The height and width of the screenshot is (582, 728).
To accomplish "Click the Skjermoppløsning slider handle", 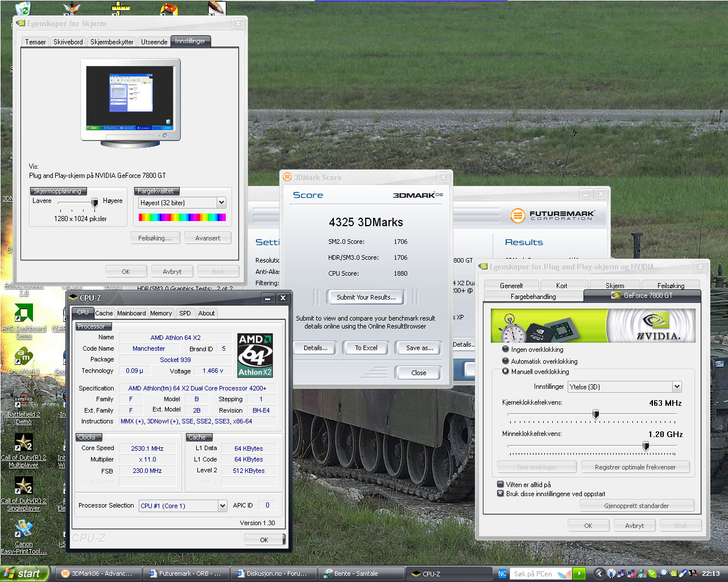I will point(94,203).
